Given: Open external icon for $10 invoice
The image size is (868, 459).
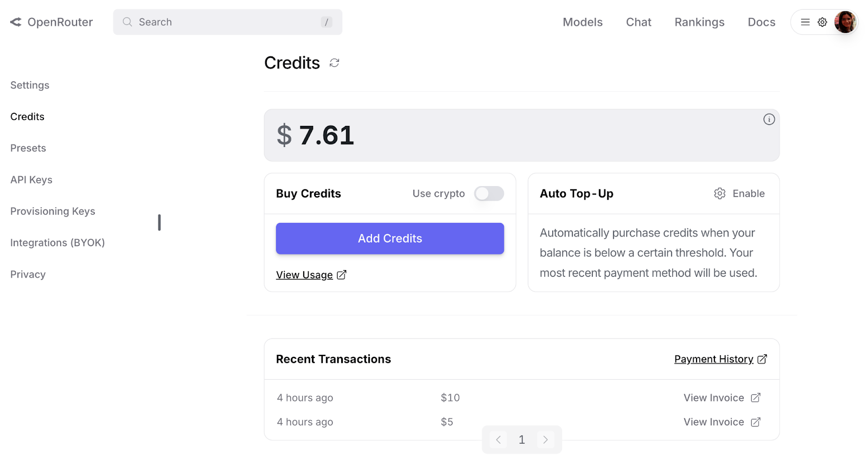Looking at the screenshot, I should tap(756, 398).
